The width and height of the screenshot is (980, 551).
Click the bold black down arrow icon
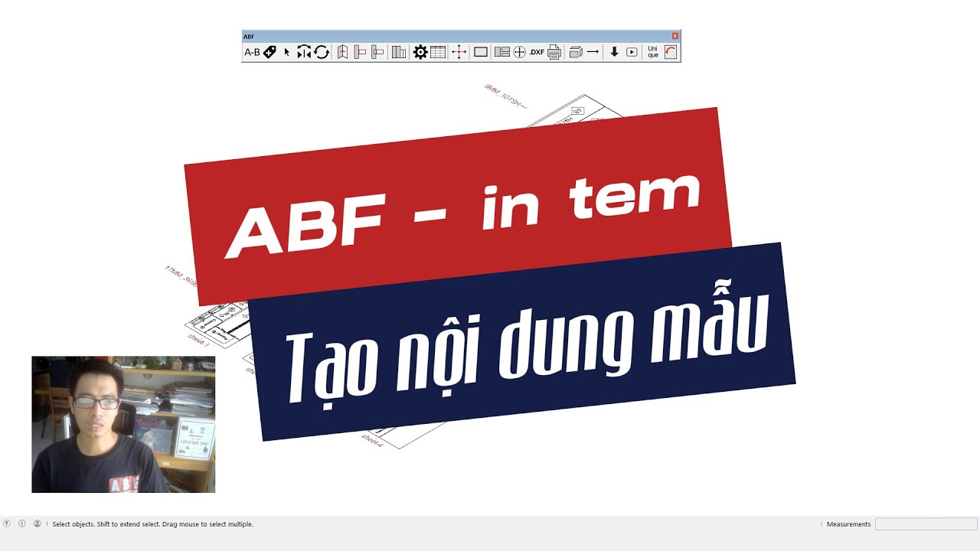pos(614,52)
